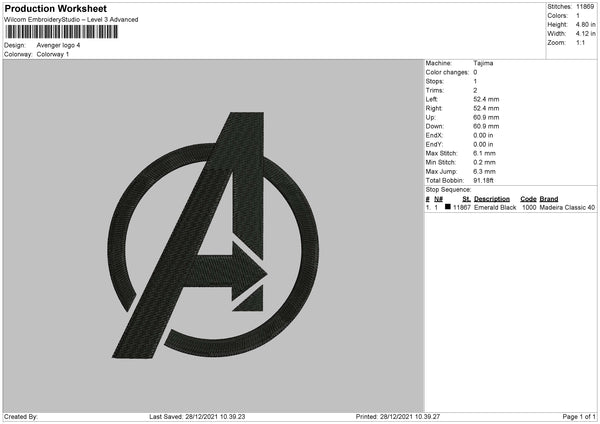Click the Wilcom EmbroideryStudio subtitle
Viewport: 600px width, 424px height.
pos(71,20)
